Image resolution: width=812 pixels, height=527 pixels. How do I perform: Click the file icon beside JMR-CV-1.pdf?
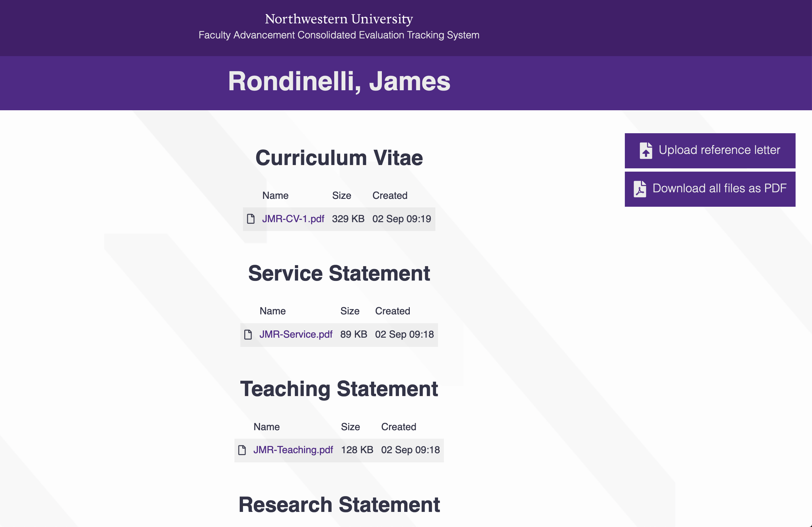(x=251, y=219)
